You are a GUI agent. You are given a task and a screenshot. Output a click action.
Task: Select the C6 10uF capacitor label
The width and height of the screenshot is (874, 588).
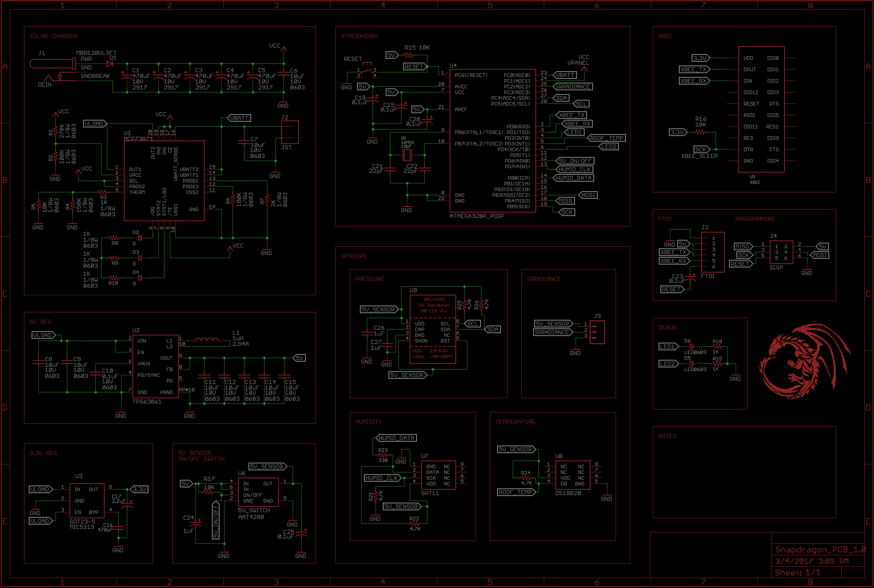[297, 79]
